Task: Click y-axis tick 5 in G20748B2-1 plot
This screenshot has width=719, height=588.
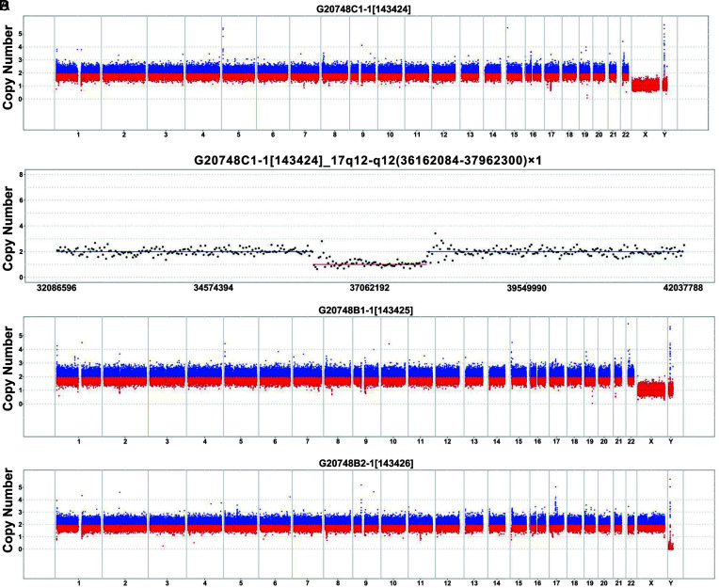Action: (x=20, y=487)
